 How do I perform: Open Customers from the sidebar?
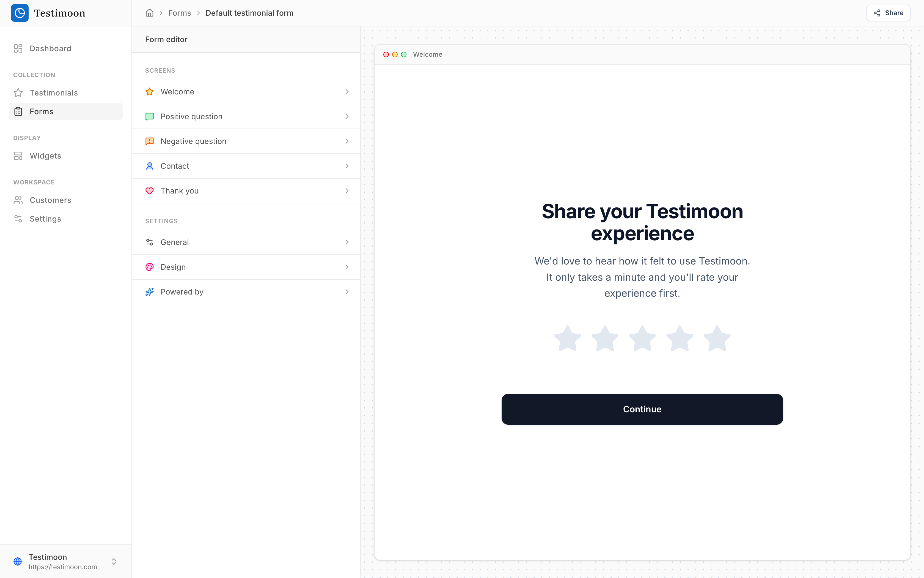(x=66, y=200)
